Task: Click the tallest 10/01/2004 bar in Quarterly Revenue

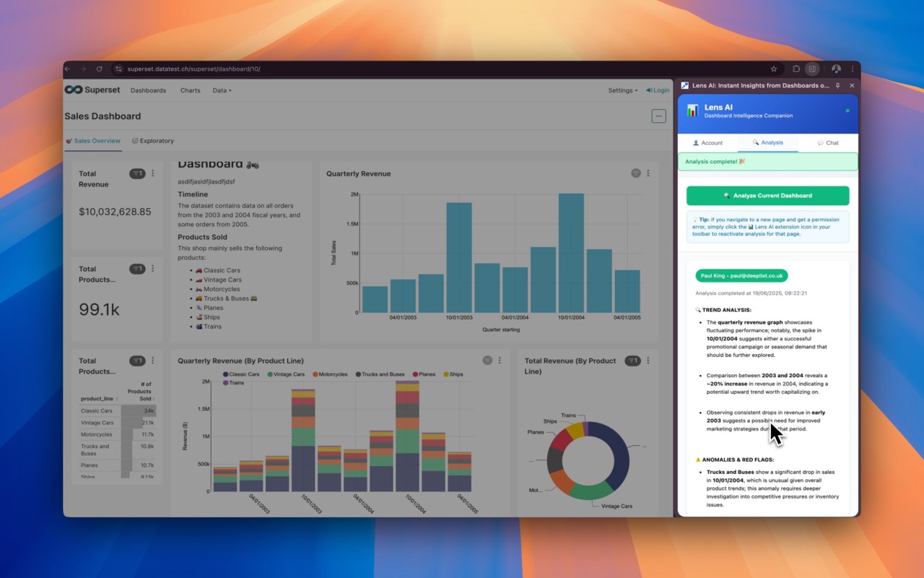Action: pyautogui.click(x=571, y=253)
